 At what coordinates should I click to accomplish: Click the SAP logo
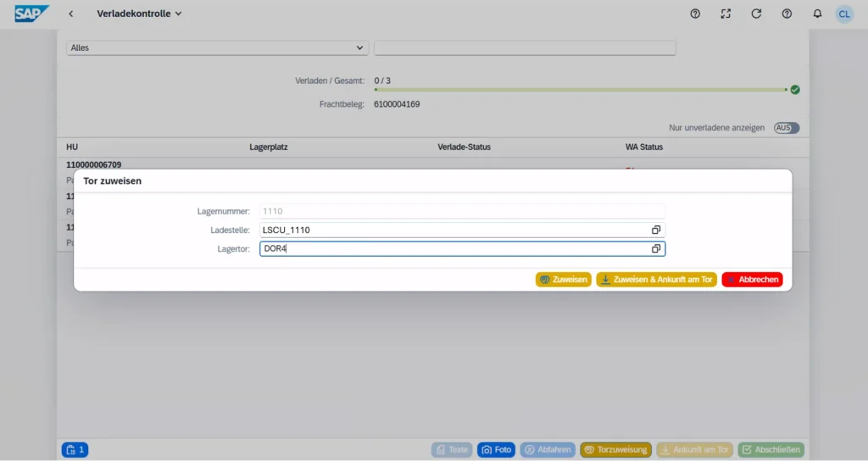pyautogui.click(x=31, y=14)
